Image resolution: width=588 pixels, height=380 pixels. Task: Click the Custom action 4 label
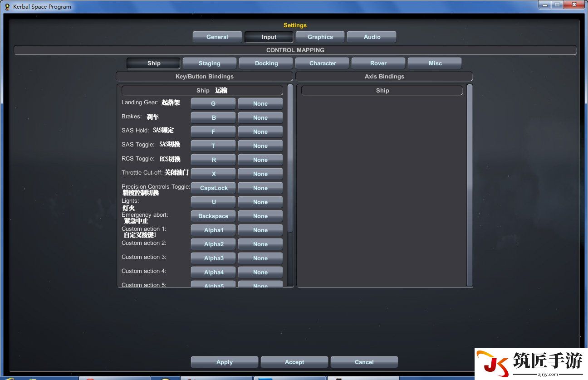pos(144,271)
